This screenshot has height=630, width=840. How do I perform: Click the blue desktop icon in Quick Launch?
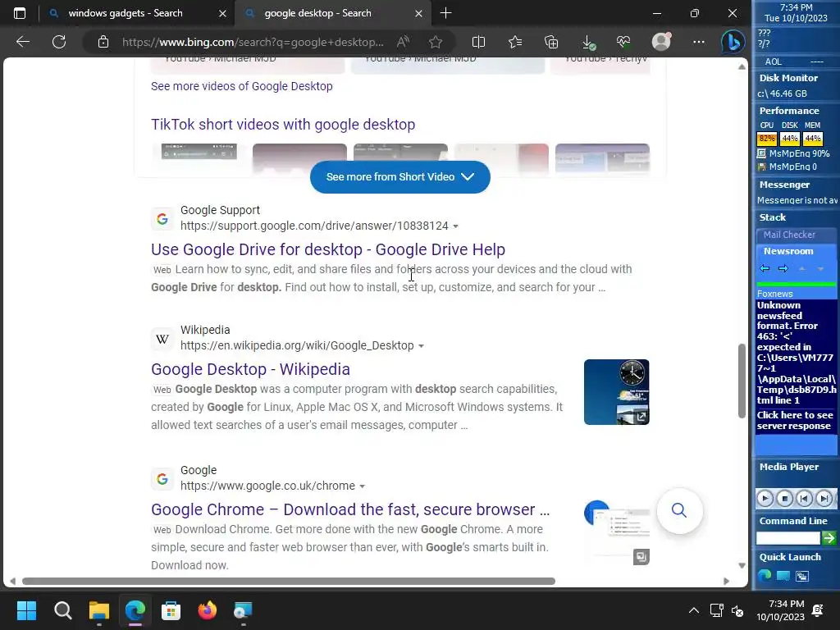click(783, 576)
